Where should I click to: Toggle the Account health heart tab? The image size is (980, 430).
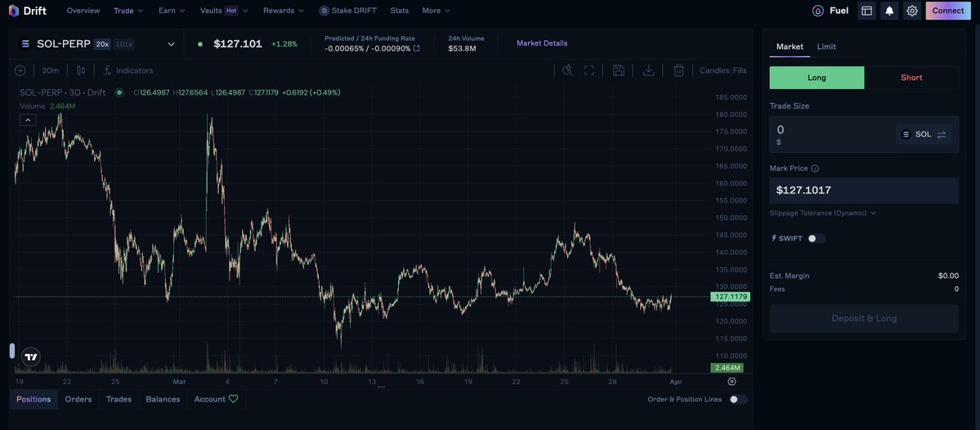(217, 399)
